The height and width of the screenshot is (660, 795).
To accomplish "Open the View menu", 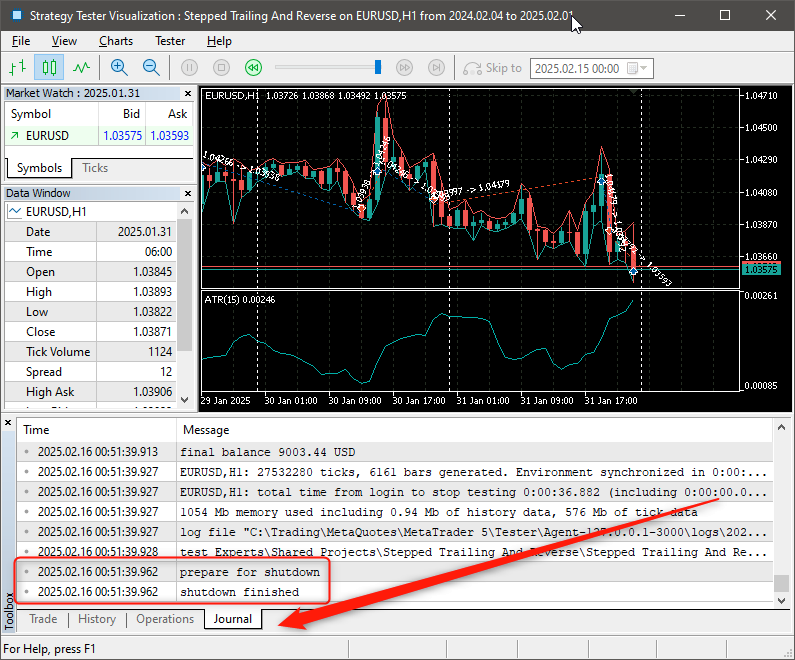I will [x=64, y=41].
